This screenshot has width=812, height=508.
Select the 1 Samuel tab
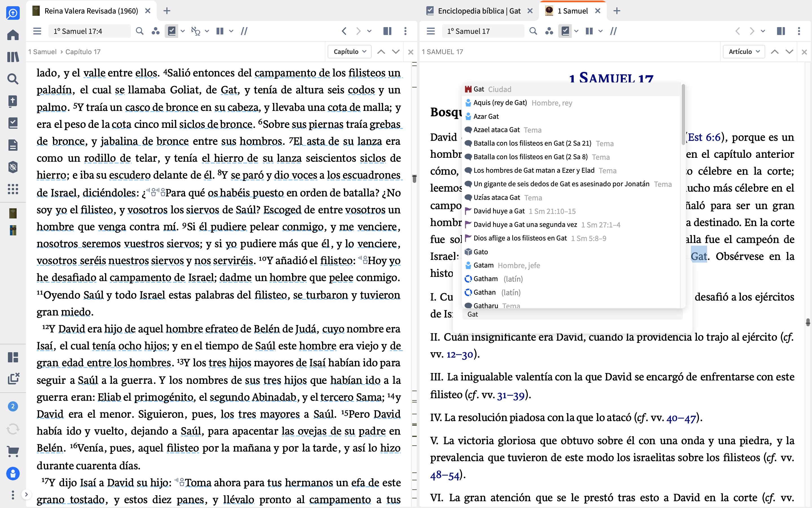572,11
